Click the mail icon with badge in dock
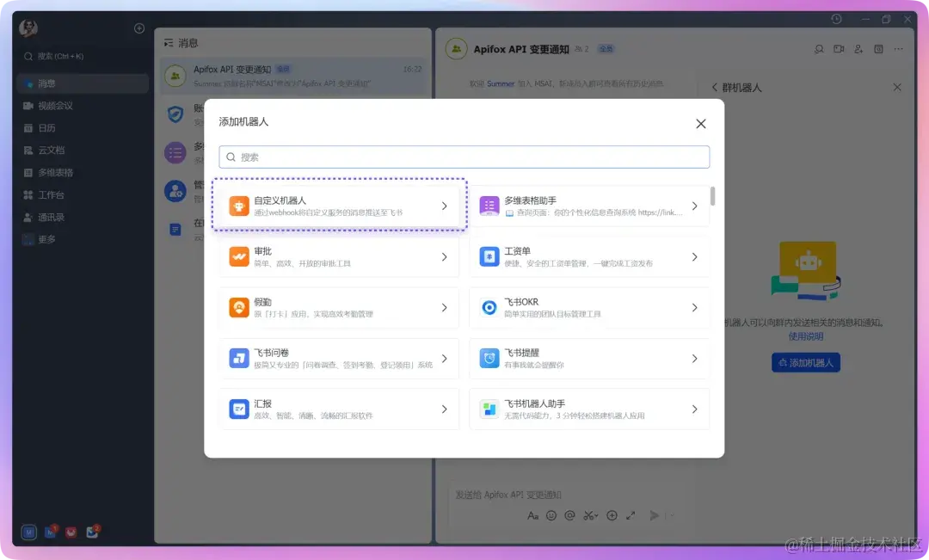Viewport: 929px width, 560px height. coord(92,532)
